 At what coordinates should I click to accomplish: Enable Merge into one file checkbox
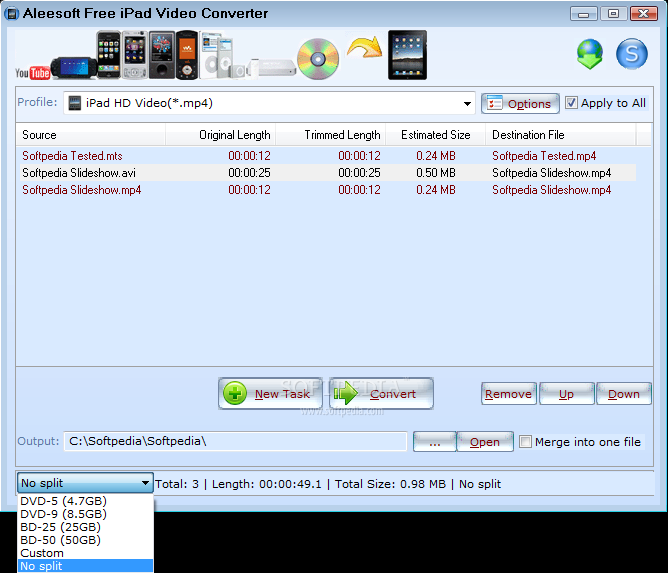[525, 441]
